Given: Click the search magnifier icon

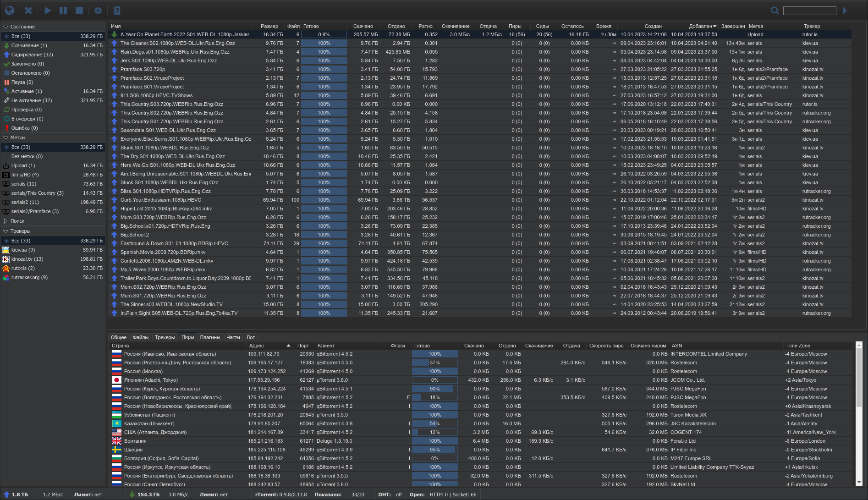Looking at the screenshot, I should pyautogui.click(x=775, y=11).
